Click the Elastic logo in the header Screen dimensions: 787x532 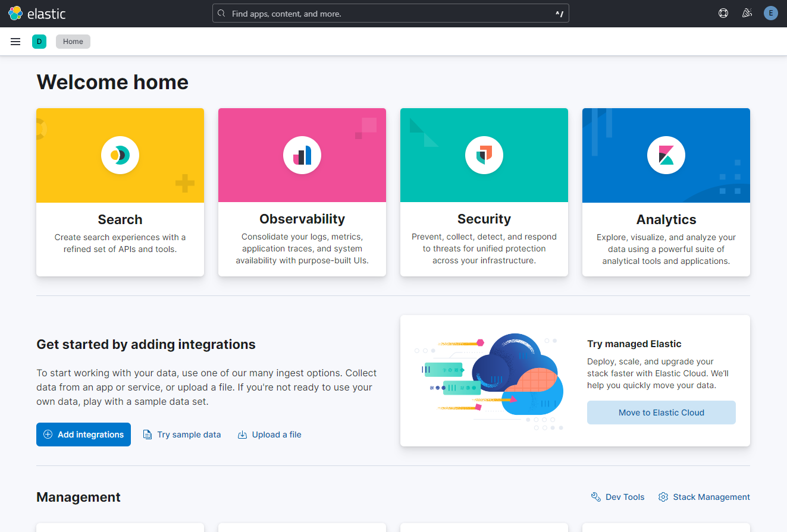coord(37,13)
